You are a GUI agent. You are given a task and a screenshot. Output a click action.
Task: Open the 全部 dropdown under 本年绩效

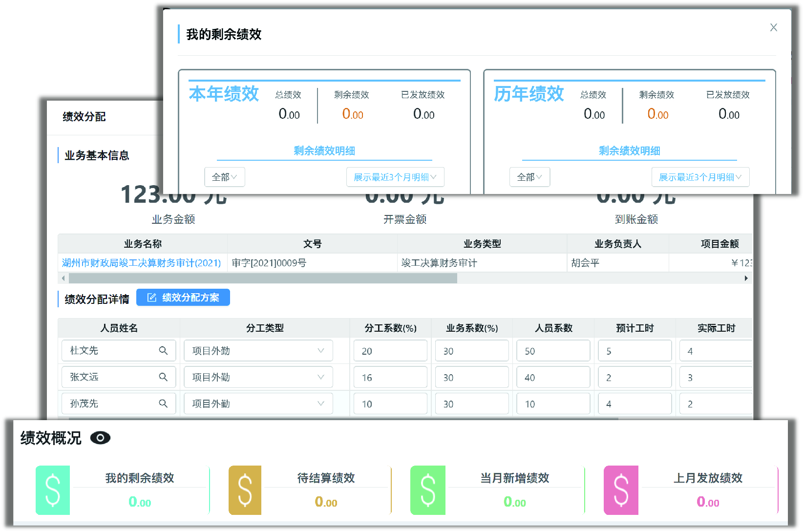[x=224, y=177]
